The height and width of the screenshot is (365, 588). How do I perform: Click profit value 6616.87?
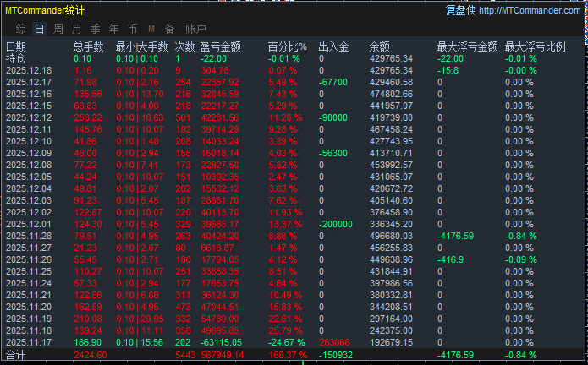[217, 248]
